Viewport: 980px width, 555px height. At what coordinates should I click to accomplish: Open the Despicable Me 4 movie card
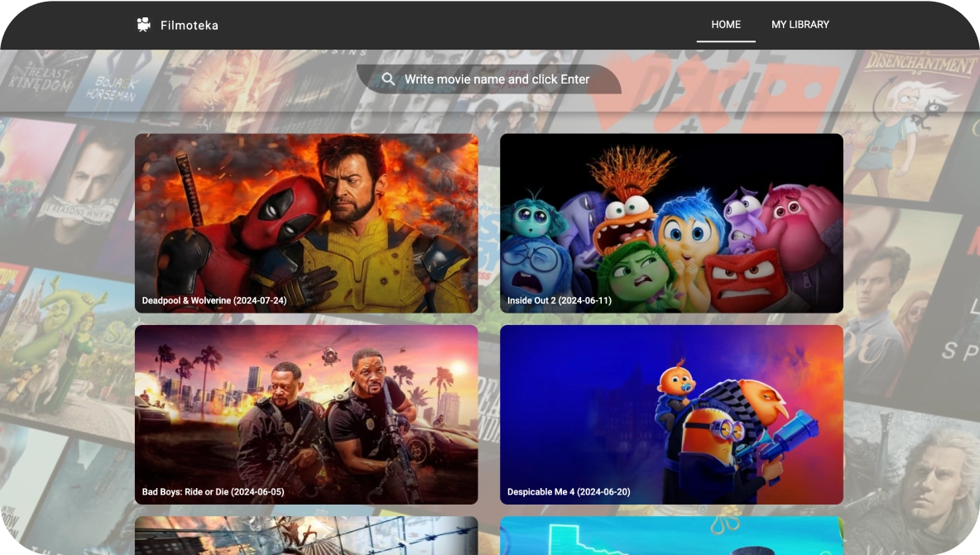[x=671, y=414]
